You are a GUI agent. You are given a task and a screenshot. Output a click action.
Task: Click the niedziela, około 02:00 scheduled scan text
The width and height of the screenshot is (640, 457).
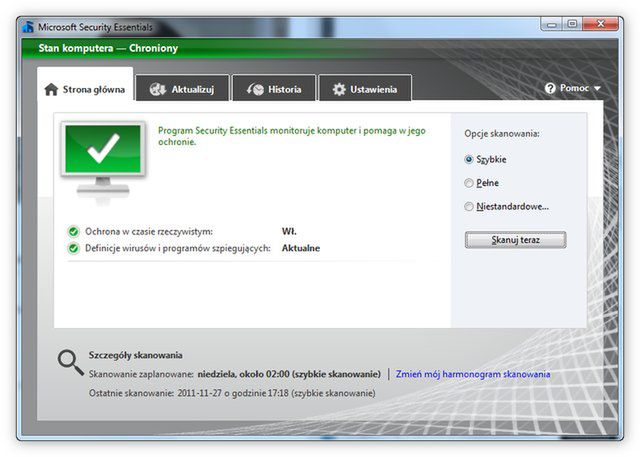(x=289, y=374)
